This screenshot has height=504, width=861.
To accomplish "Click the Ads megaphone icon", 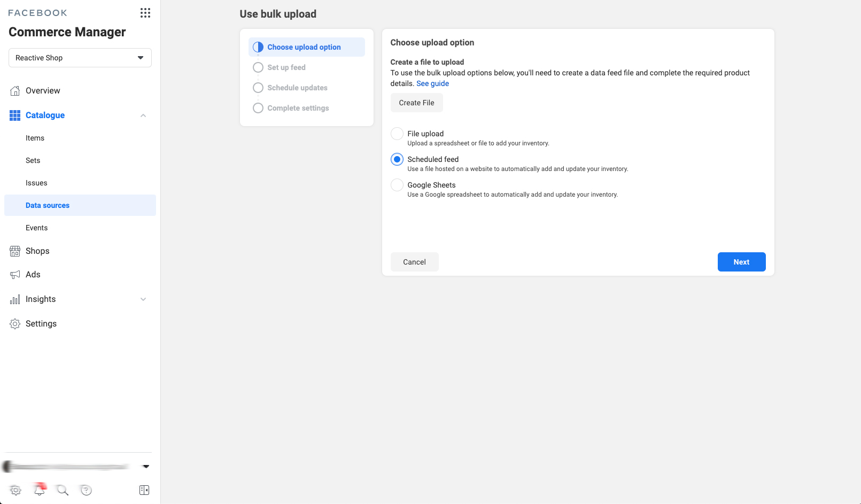I will coord(15,275).
